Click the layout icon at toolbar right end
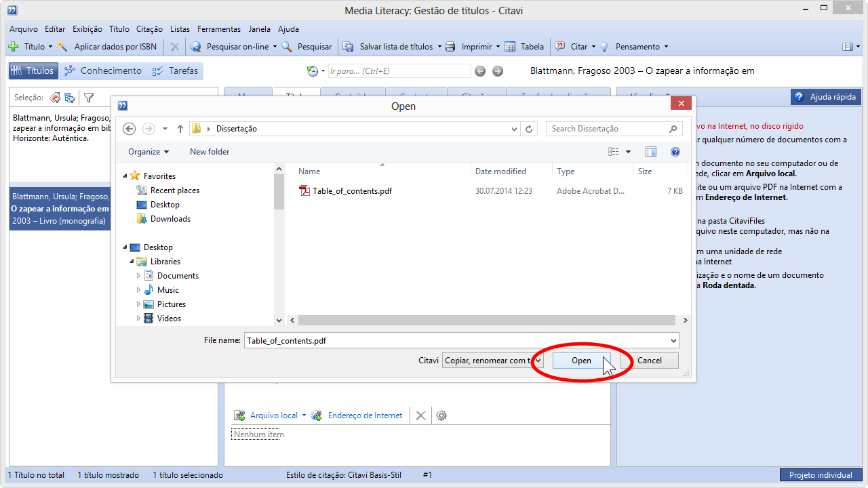 pos(847,47)
